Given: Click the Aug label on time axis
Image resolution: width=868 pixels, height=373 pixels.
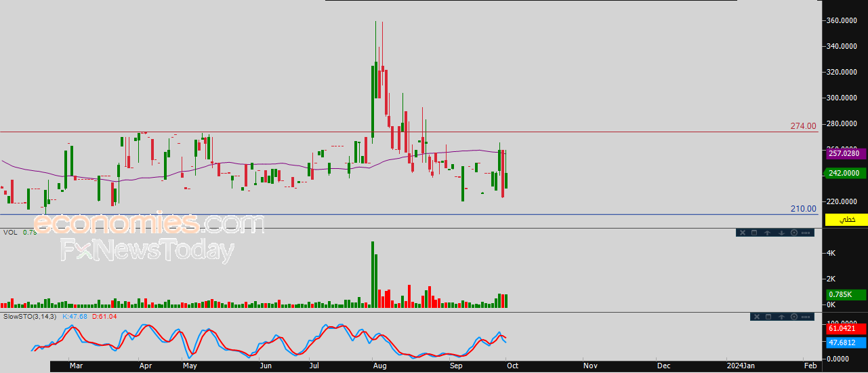Looking at the screenshot, I should coord(379,366).
